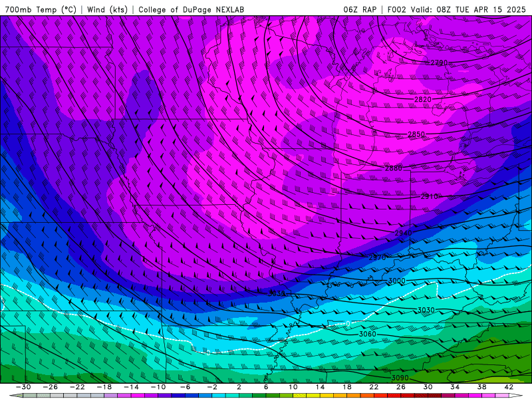The height and width of the screenshot is (399, 532).
Task: Click the 2820 height contour label
Action: click(423, 99)
